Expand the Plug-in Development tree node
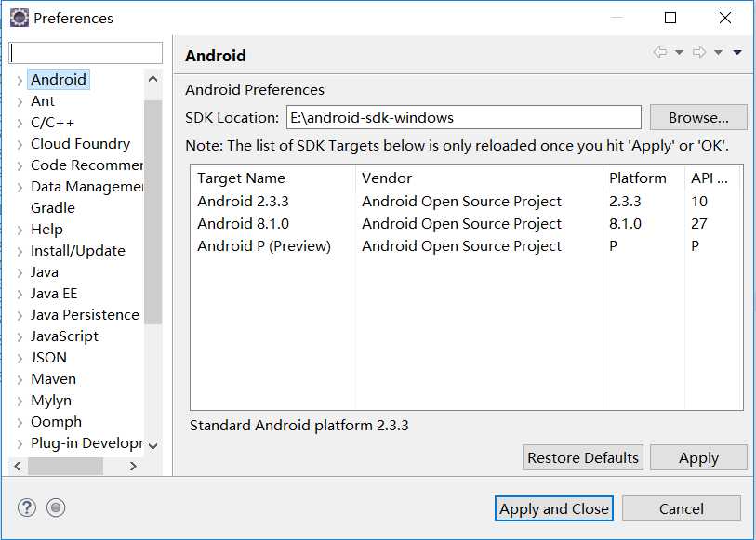756x540 pixels. pyautogui.click(x=20, y=443)
